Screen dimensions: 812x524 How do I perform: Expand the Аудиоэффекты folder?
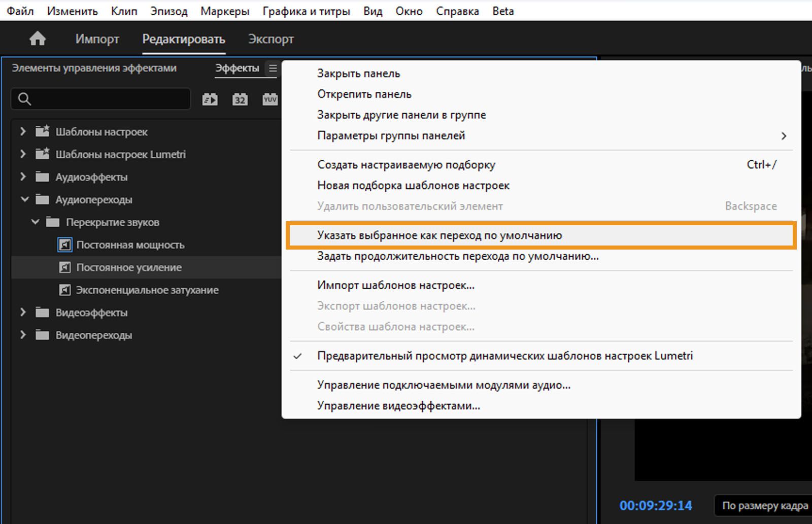pyautogui.click(x=23, y=177)
